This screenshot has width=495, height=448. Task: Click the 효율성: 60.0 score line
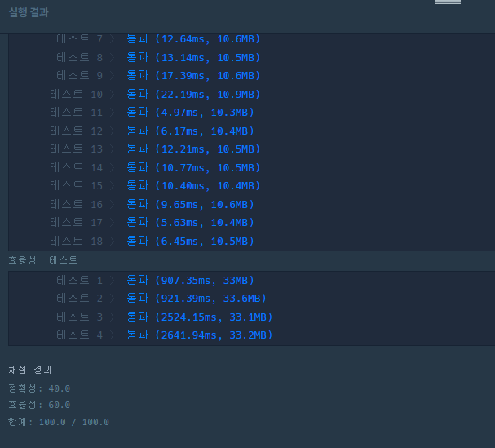[39, 405]
